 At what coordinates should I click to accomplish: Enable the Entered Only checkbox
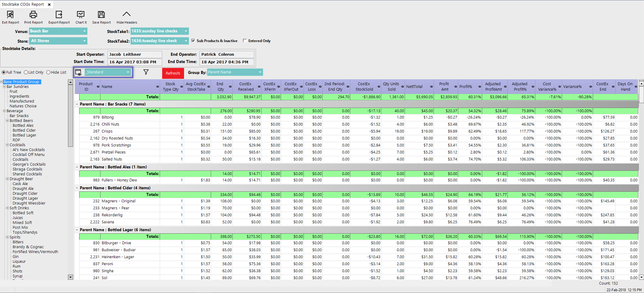[x=245, y=41]
